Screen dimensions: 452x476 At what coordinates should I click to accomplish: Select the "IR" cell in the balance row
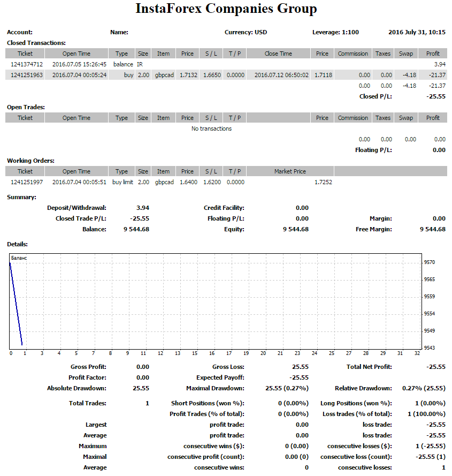[140, 64]
